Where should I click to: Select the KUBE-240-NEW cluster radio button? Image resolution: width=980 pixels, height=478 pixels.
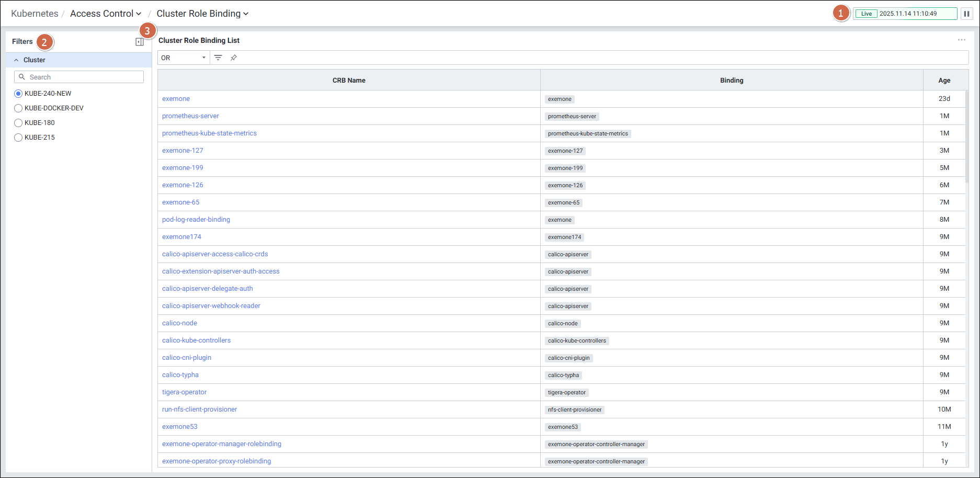click(x=18, y=94)
